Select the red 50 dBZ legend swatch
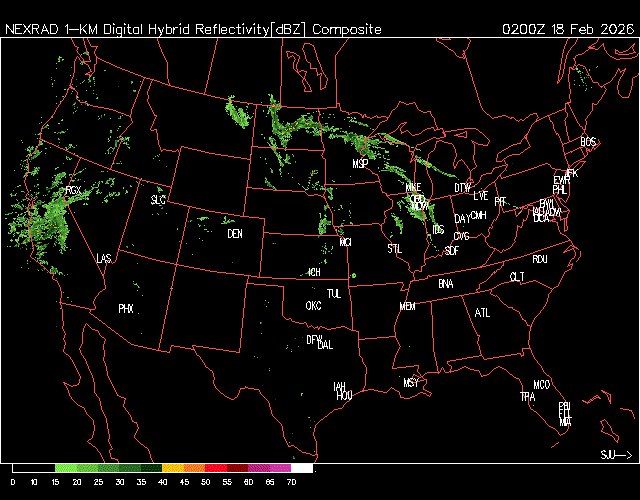The image size is (640, 500). (x=215, y=468)
